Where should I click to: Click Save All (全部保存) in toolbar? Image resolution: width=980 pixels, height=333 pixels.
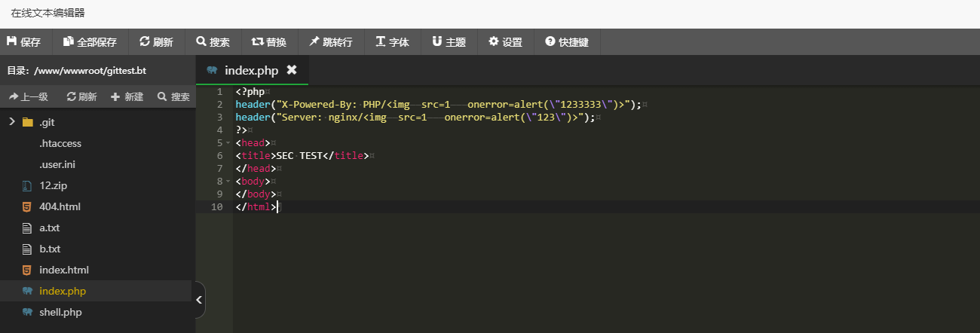click(90, 42)
